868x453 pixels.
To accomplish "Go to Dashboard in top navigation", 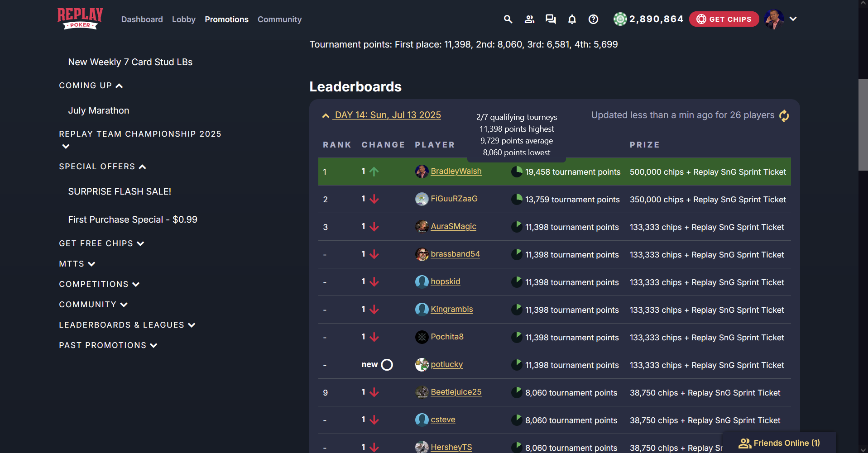I will click(142, 19).
